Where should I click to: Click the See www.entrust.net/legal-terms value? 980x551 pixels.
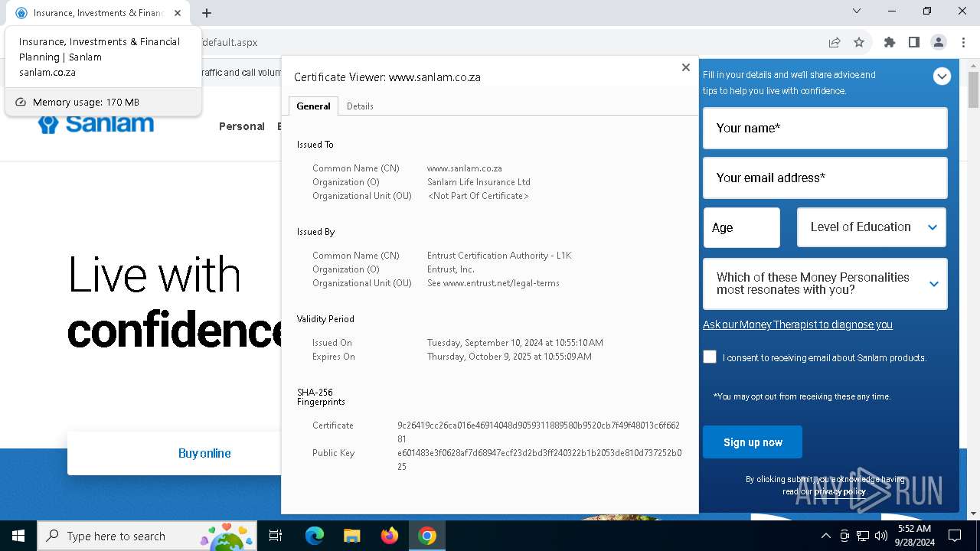pyautogui.click(x=493, y=283)
